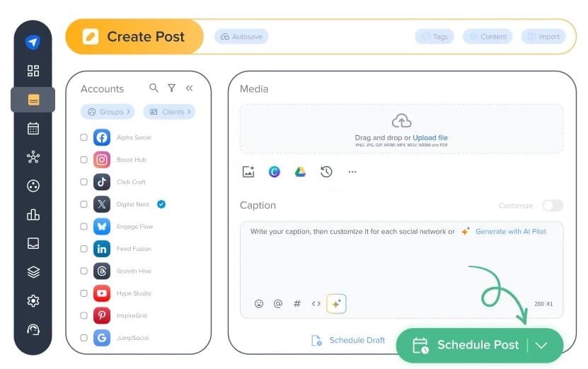Check the Hype Studio YouTube account

point(83,293)
